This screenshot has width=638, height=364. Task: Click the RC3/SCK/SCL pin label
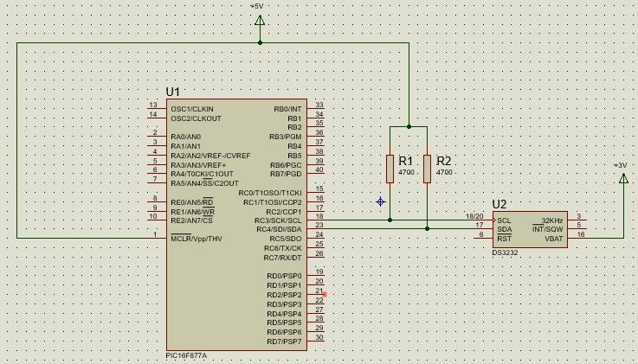coord(278,220)
